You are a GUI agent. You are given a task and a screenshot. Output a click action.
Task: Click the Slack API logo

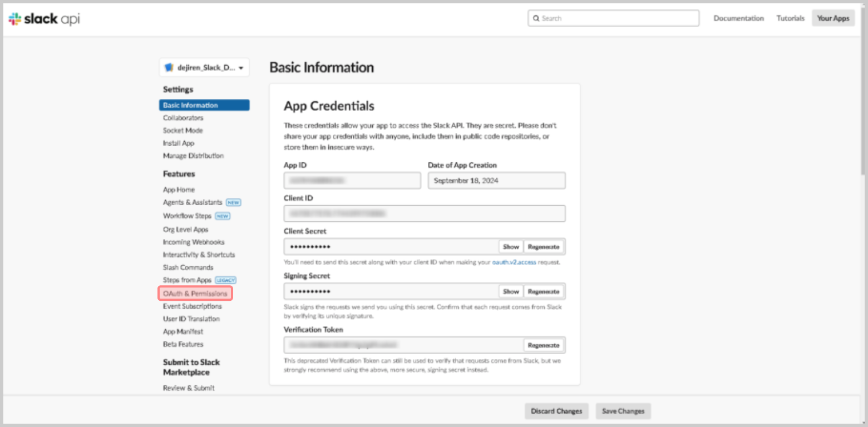click(x=44, y=19)
